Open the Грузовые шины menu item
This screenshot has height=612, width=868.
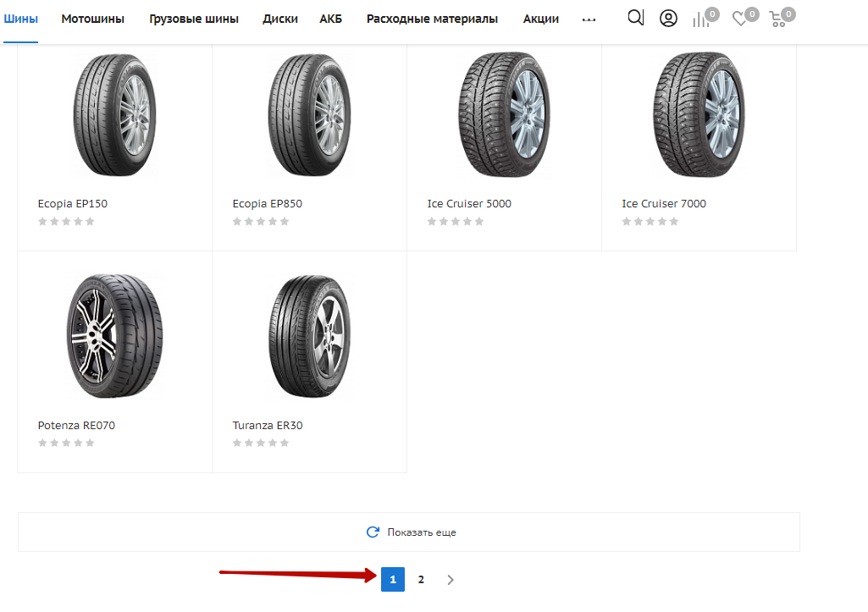[x=194, y=19]
